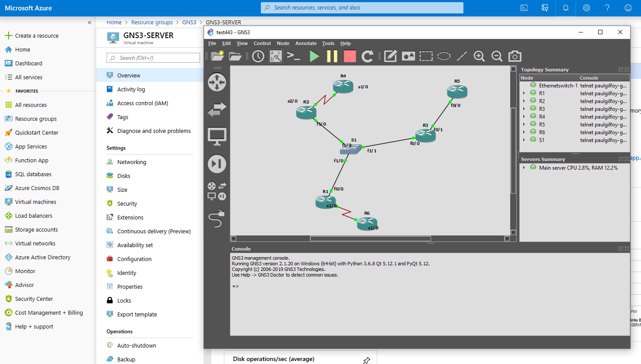This screenshot has width=641, height=364.
Task: Click topology vertical scrollbar thumb
Action: (x=513, y=150)
